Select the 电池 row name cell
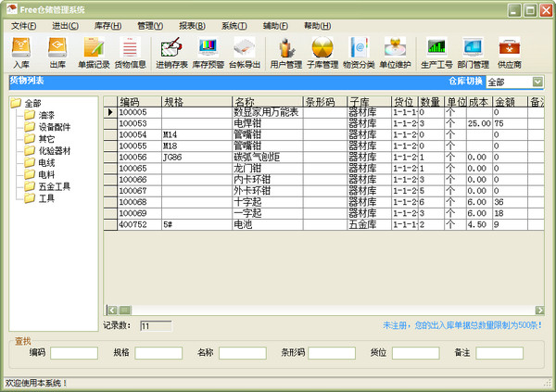 coord(268,224)
